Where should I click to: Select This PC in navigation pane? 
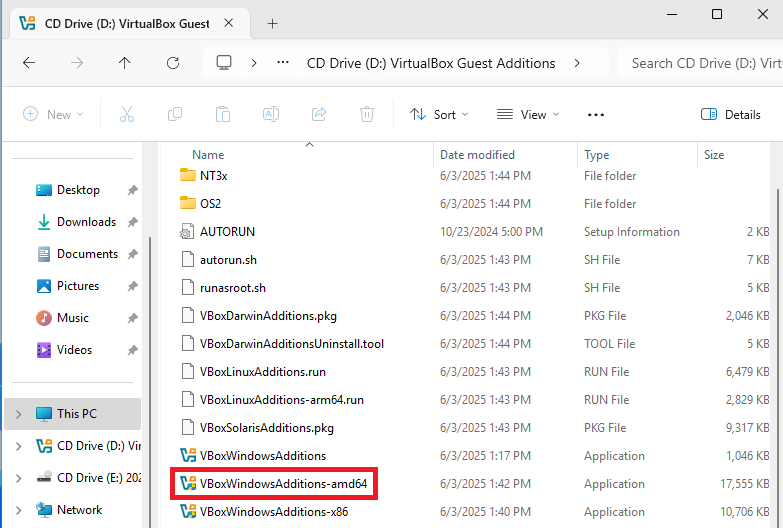tap(73, 414)
